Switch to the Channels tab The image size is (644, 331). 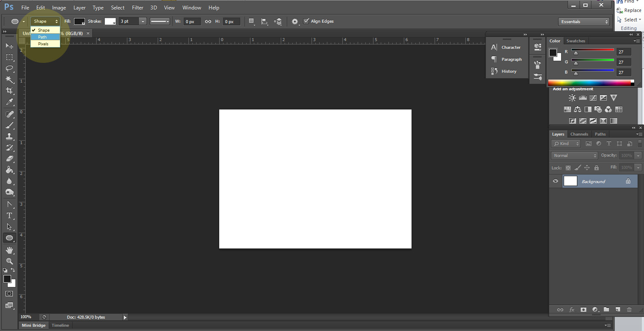click(x=579, y=134)
